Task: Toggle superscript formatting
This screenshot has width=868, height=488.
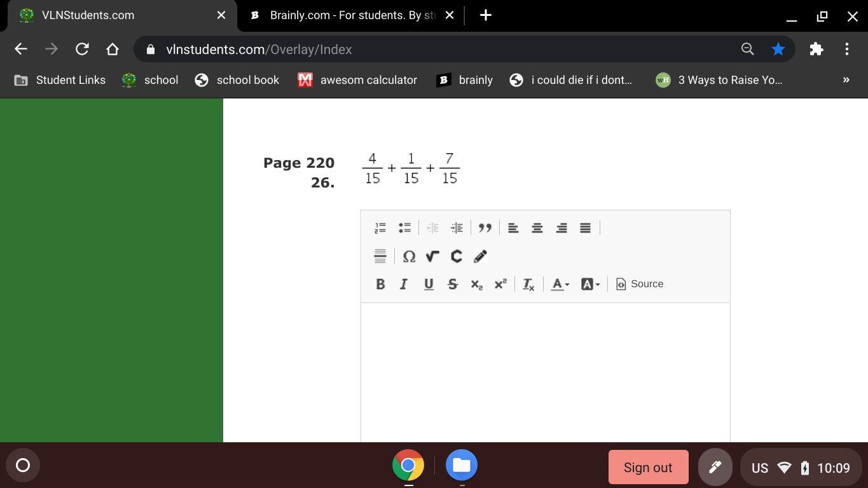Action: (x=500, y=284)
